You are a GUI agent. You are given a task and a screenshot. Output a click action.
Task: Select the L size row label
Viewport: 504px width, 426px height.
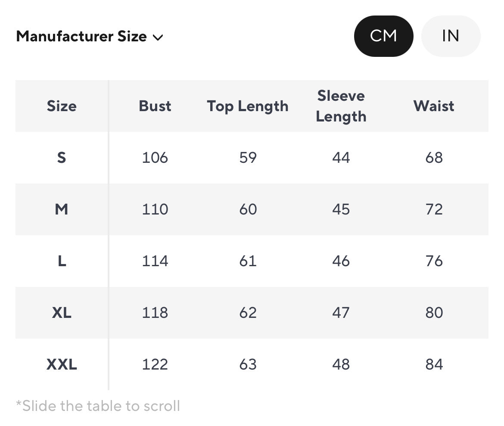tap(62, 261)
